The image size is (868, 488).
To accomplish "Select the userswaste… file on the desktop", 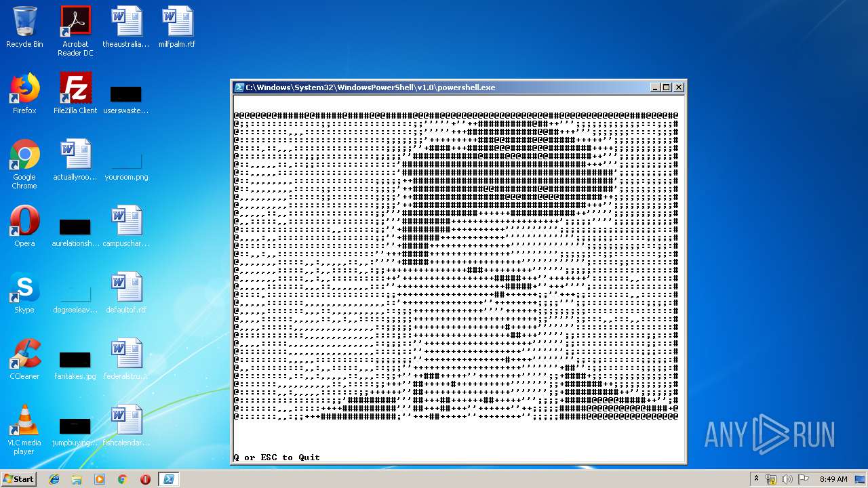I will tap(126, 98).
